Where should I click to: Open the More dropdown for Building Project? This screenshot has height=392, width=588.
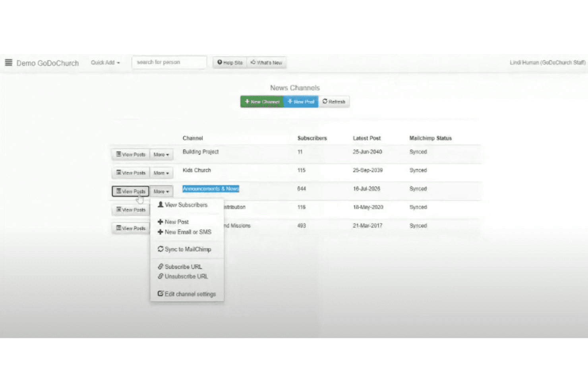pos(161,154)
